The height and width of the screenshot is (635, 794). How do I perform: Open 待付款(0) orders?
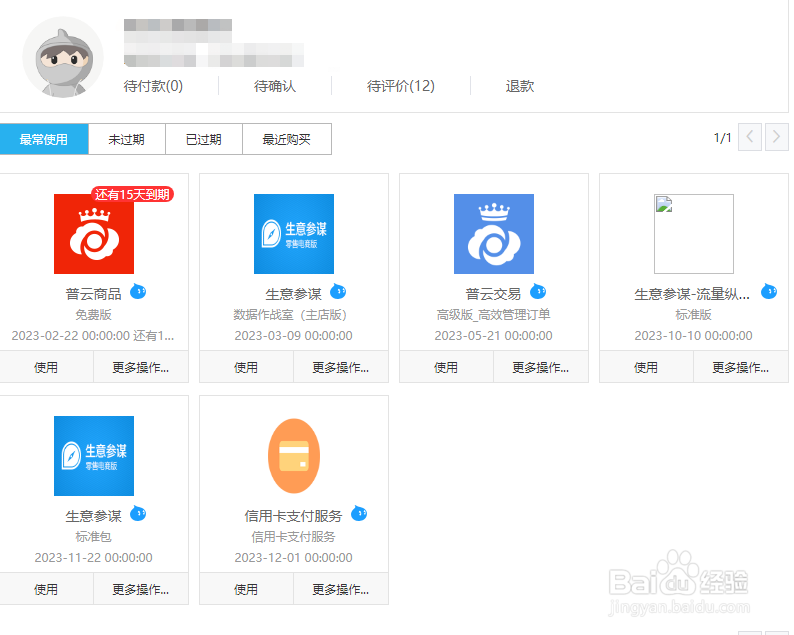point(153,86)
